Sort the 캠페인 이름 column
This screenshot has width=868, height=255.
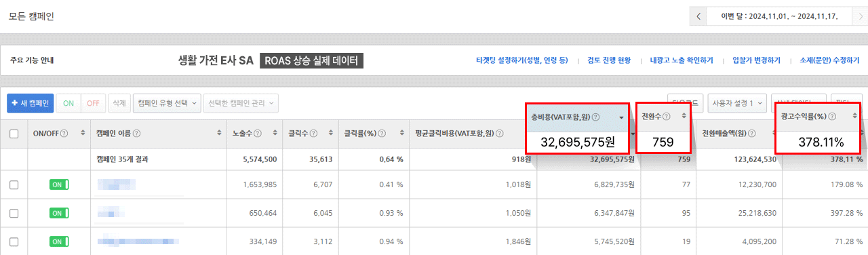click(x=219, y=134)
